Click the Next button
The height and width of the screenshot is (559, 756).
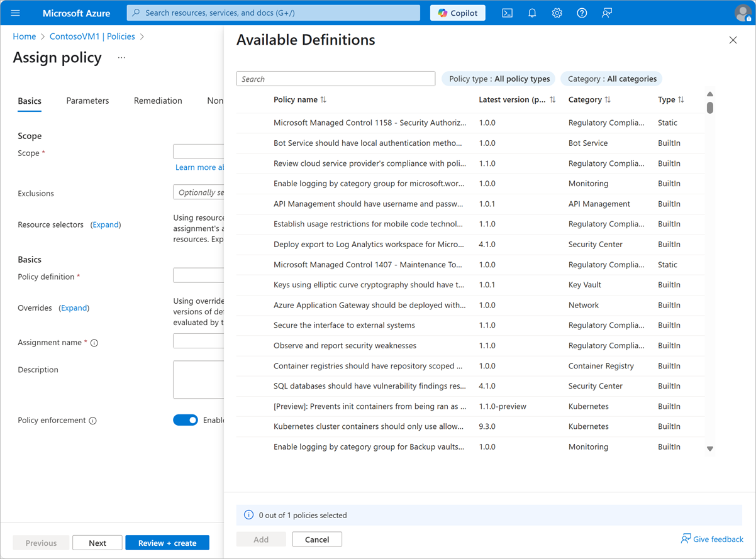pyautogui.click(x=97, y=543)
